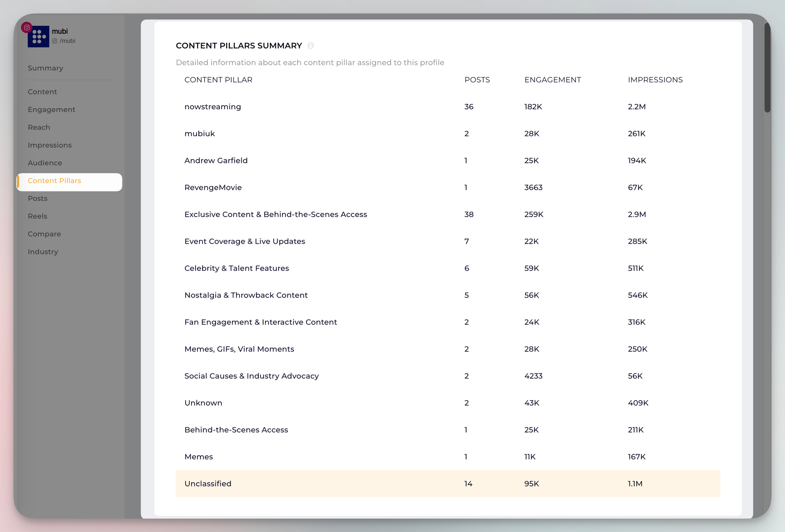The image size is (785, 532).
Task: Open the Industry section
Action: 43,252
